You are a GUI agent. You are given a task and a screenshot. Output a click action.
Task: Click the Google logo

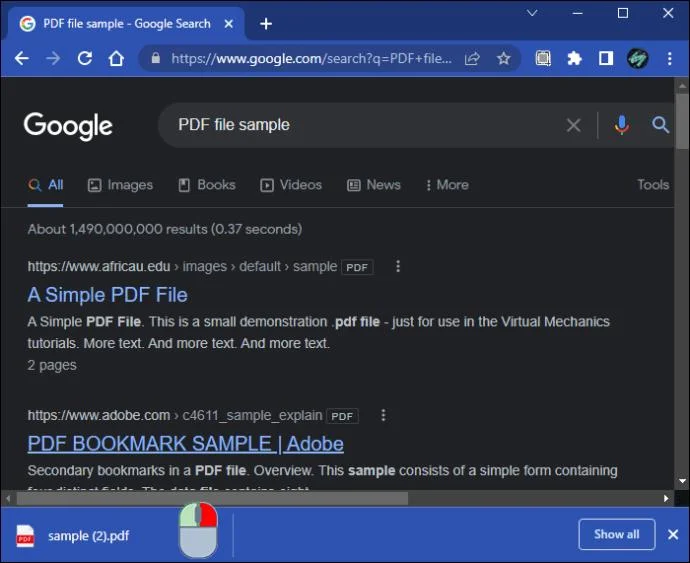point(68,126)
